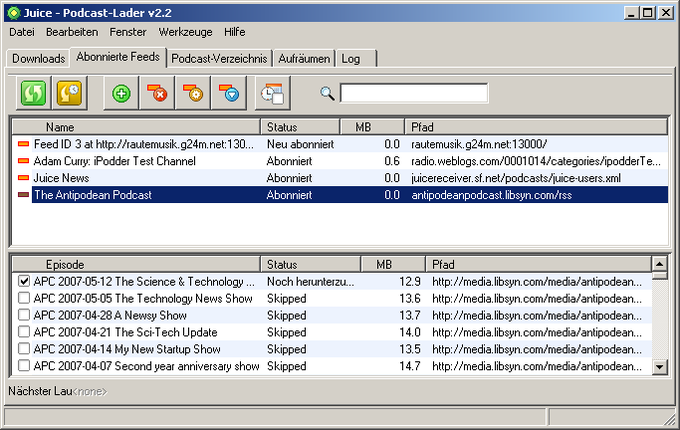Open the Fenster menu
This screenshot has height=430, width=680.
point(128,32)
